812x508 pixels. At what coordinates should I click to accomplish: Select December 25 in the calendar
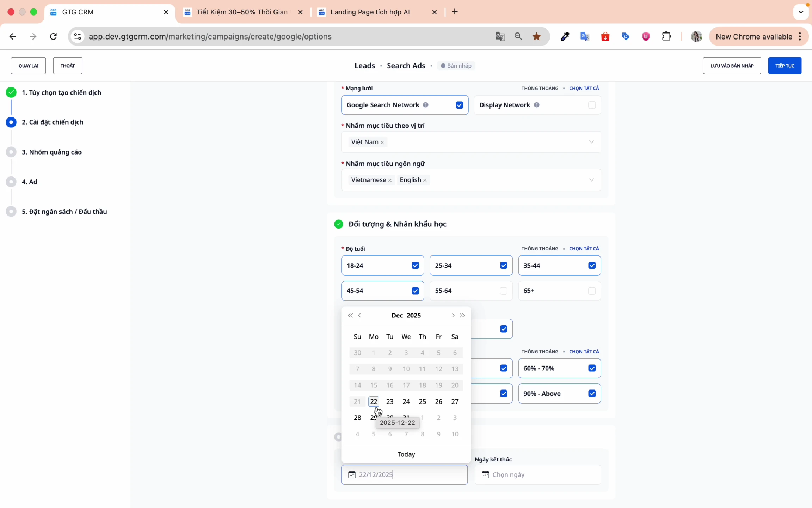coord(422,401)
